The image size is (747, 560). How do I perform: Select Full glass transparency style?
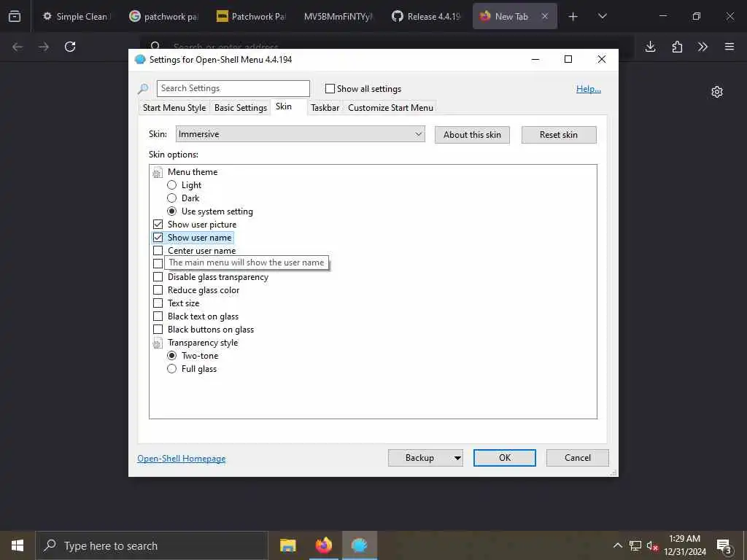tap(172, 369)
